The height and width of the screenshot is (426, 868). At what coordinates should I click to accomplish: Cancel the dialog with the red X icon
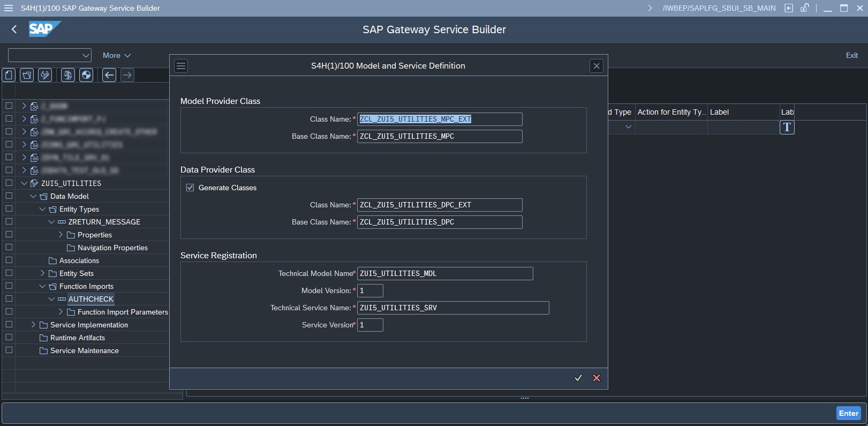pyautogui.click(x=597, y=378)
